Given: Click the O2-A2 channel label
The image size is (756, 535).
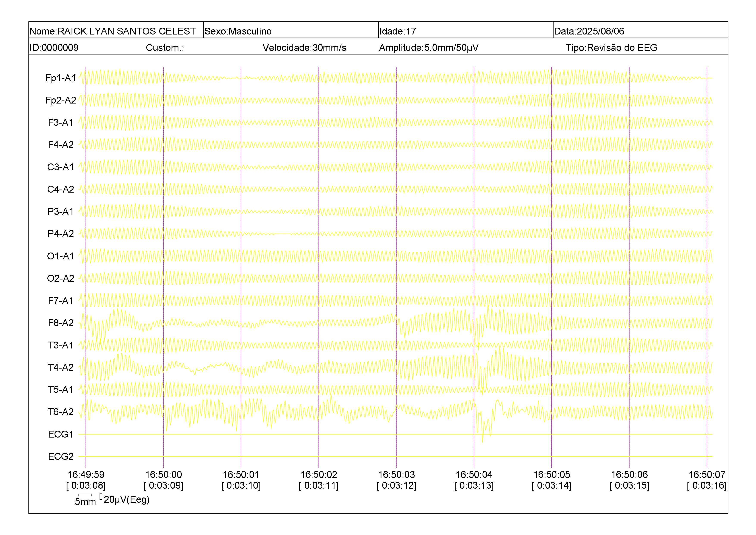Looking at the screenshot, I should (61, 278).
